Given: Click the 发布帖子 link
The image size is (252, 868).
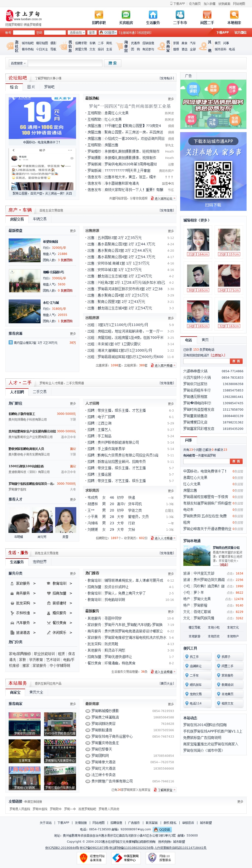Looking at the screenshot, I should click(167, 78).
